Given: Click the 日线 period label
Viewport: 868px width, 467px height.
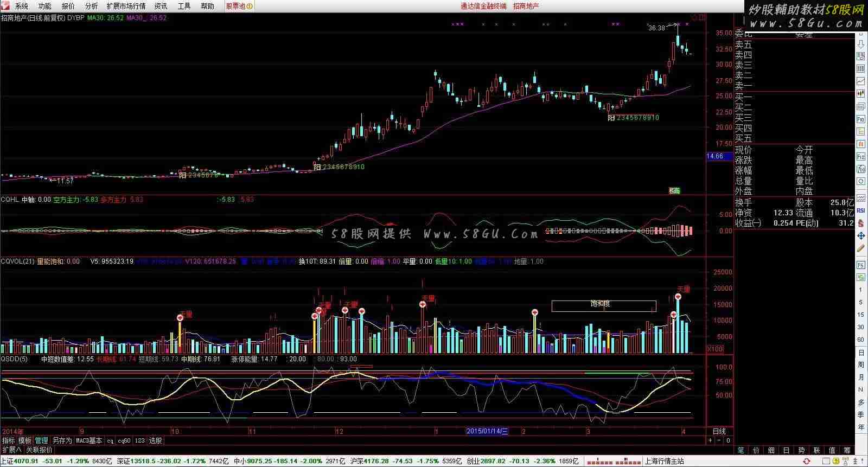Looking at the screenshot, I should pyautogui.click(x=719, y=431).
